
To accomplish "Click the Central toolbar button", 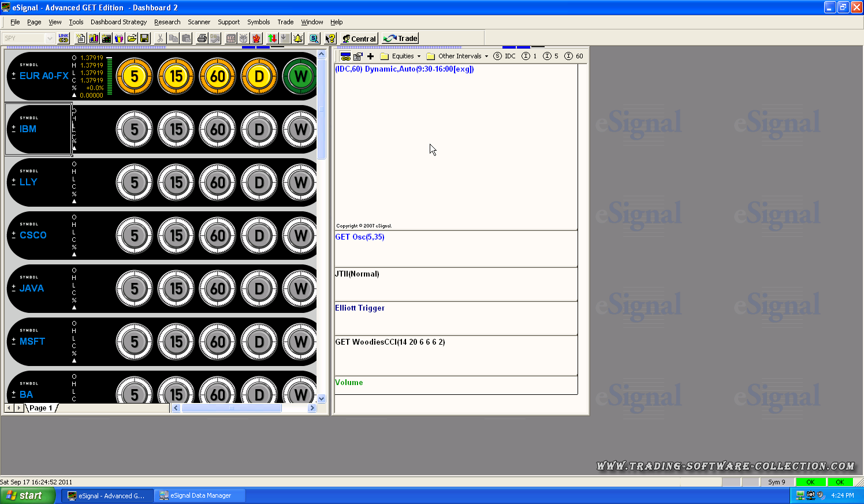I will click(359, 38).
